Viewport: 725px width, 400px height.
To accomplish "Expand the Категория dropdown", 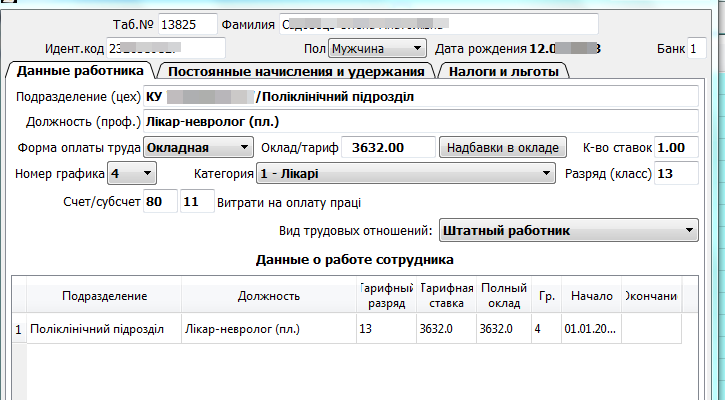I will 405,174.
